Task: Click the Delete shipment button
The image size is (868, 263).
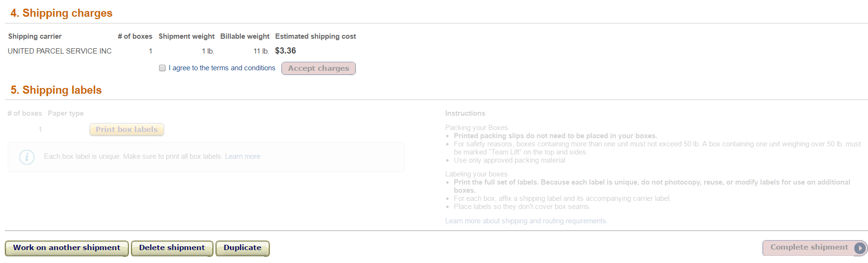Action: (172, 248)
